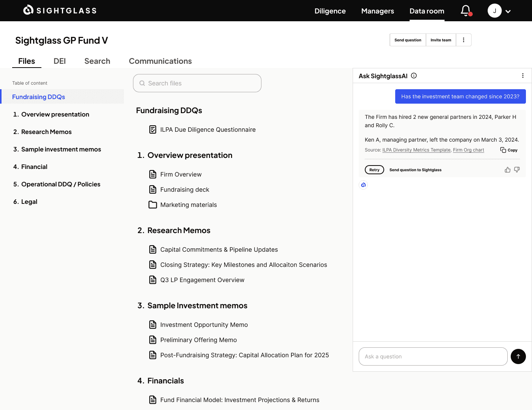The image size is (532, 410).
Task: Click the Copy label in the answer
Action: pos(513,150)
